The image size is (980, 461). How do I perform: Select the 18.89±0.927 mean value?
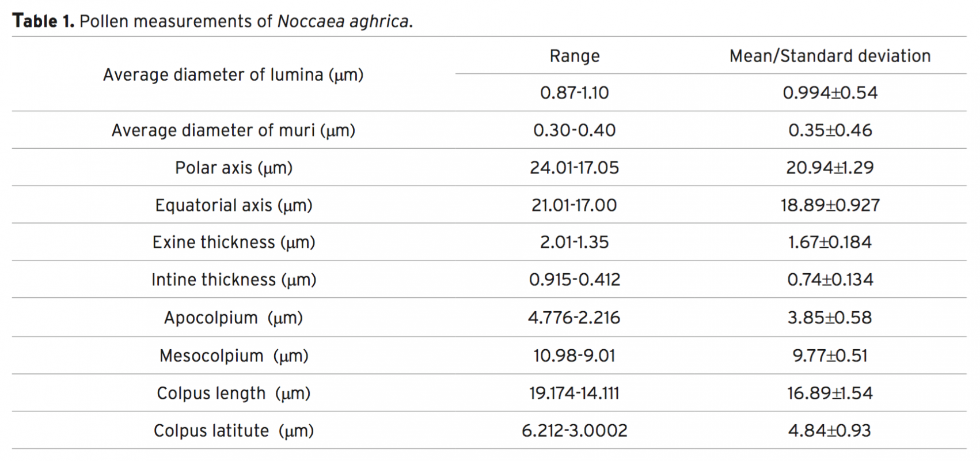[830, 205]
